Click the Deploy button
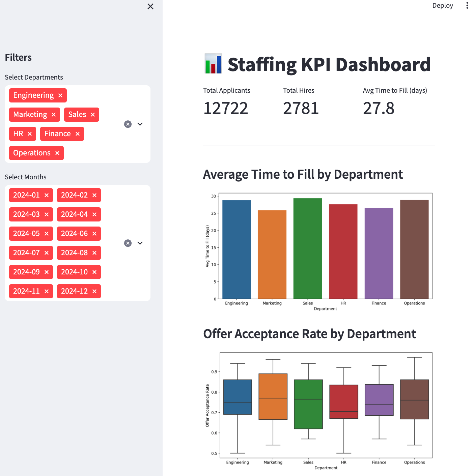This screenshot has height=476, width=473. [443, 5]
